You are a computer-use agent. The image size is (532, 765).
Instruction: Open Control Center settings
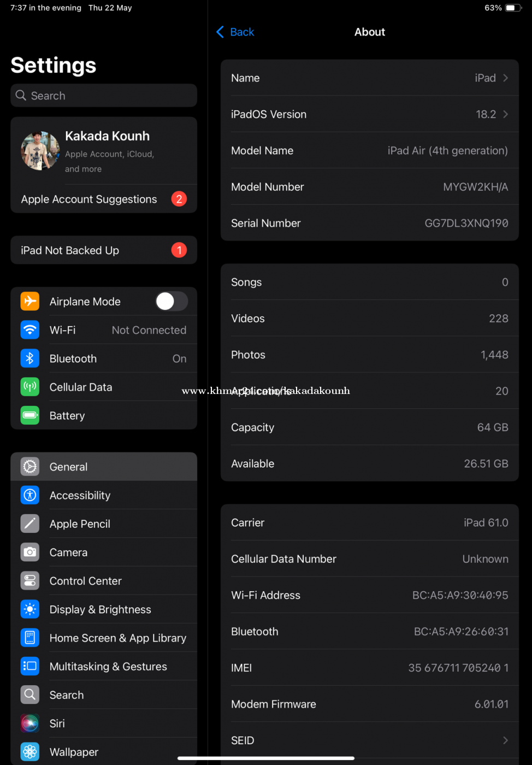[104, 580]
